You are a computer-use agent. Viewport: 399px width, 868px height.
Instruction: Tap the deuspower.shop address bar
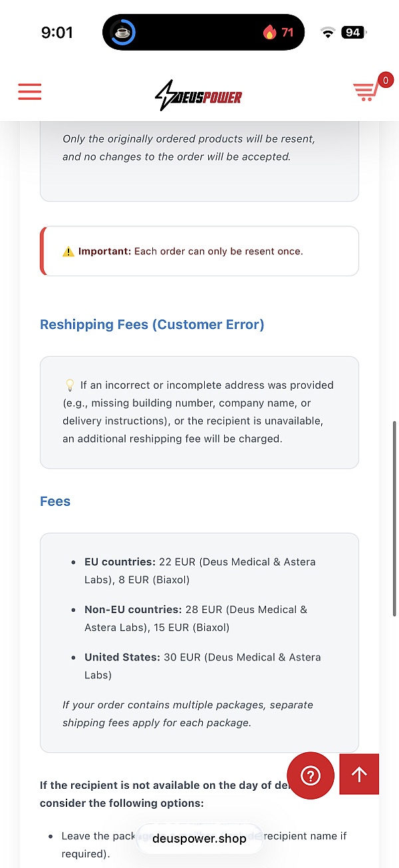coord(199,839)
